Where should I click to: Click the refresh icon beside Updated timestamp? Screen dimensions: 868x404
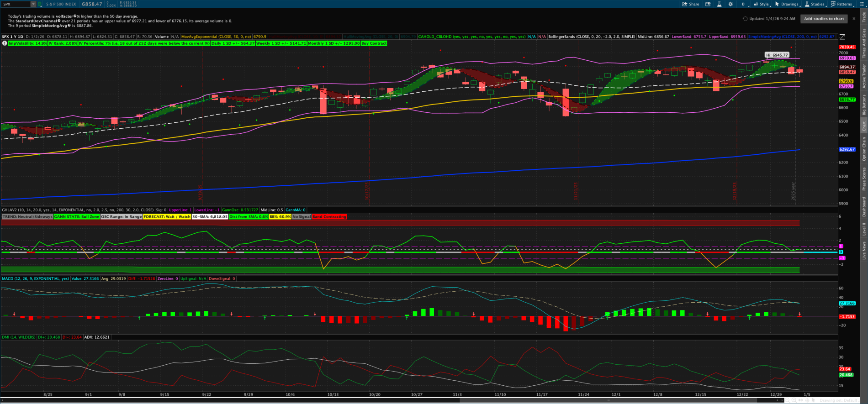[x=745, y=19]
